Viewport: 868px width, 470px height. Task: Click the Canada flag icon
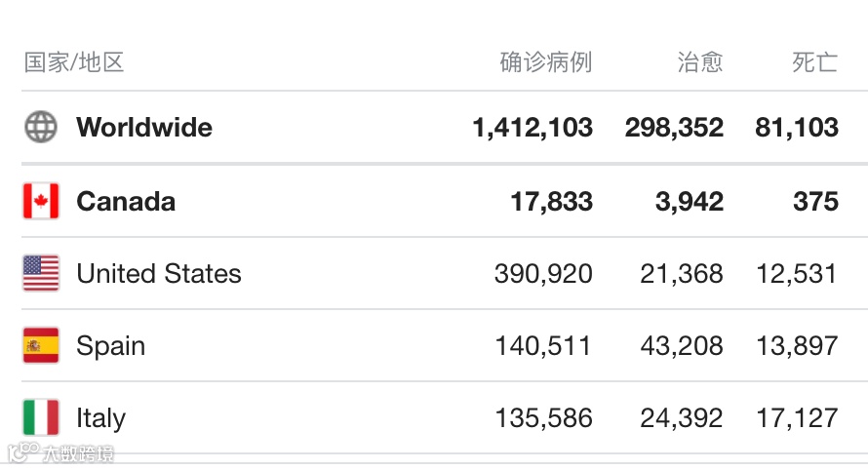click(41, 201)
